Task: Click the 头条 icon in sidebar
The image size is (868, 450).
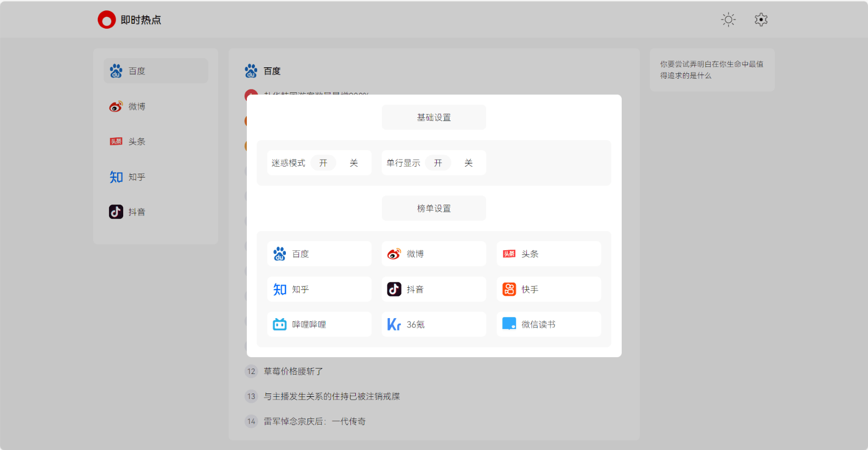Action: (x=116, y=142)
